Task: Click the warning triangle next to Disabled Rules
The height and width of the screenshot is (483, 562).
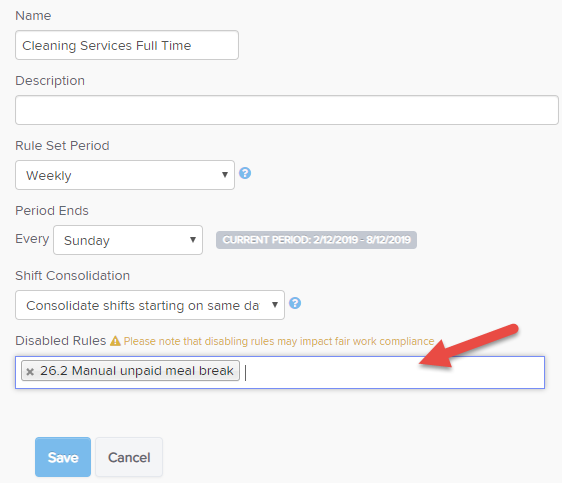Action: click(x=115, y=341)
